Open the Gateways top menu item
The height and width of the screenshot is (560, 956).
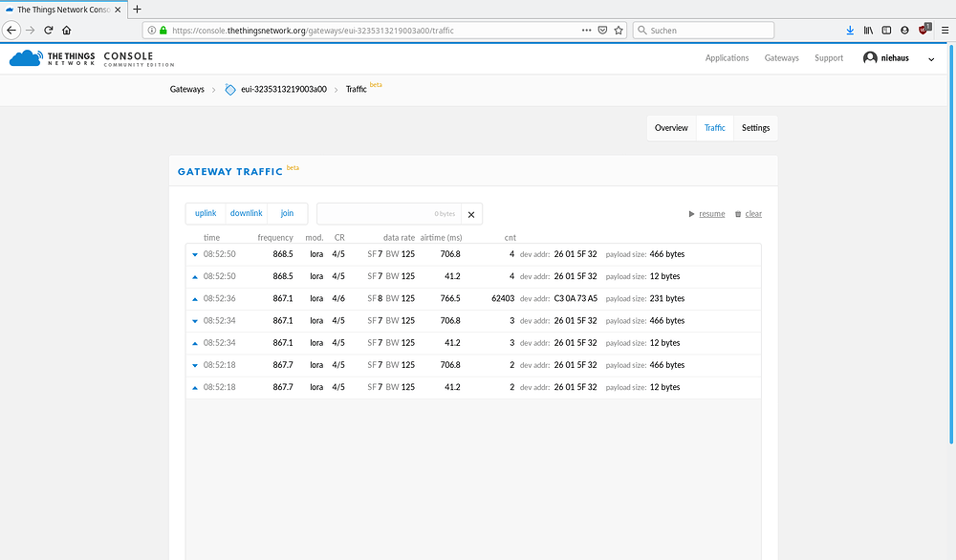click(782, 58)
